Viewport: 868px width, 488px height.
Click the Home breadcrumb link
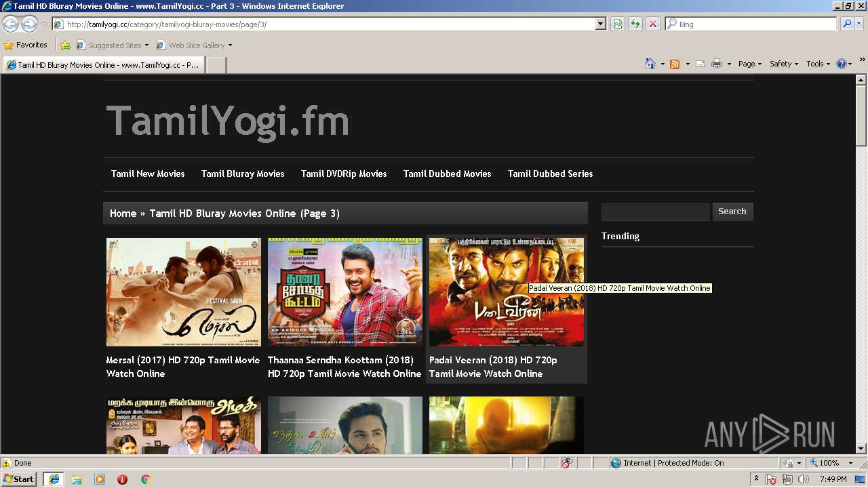pos(123,213)
